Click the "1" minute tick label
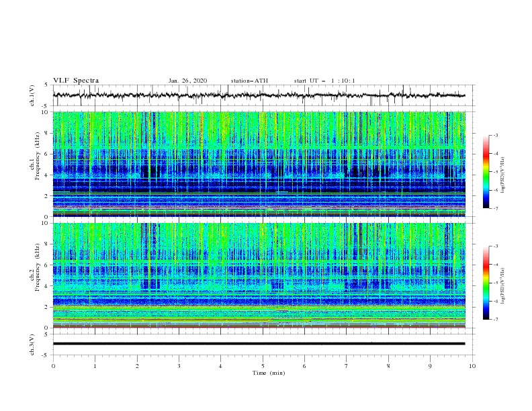 [x=95, y=366]
